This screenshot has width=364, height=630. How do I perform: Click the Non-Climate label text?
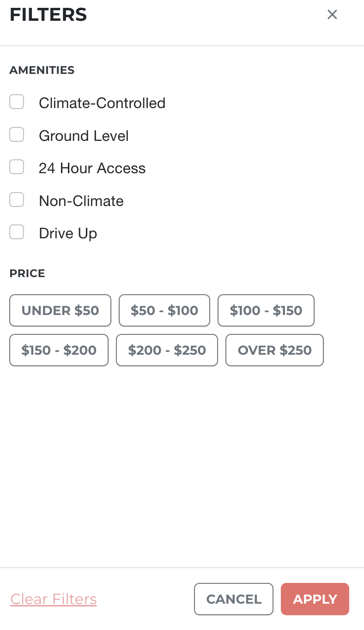(81, 201)
